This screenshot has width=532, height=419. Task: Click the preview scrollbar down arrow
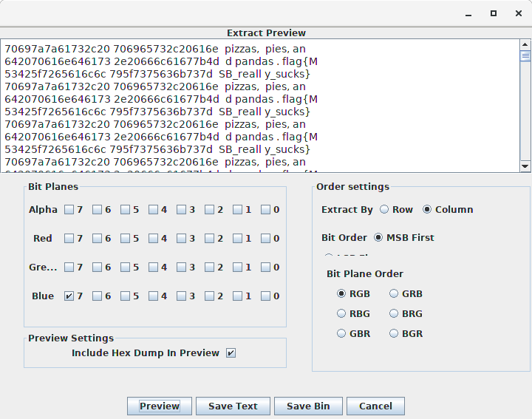point(525,166)
